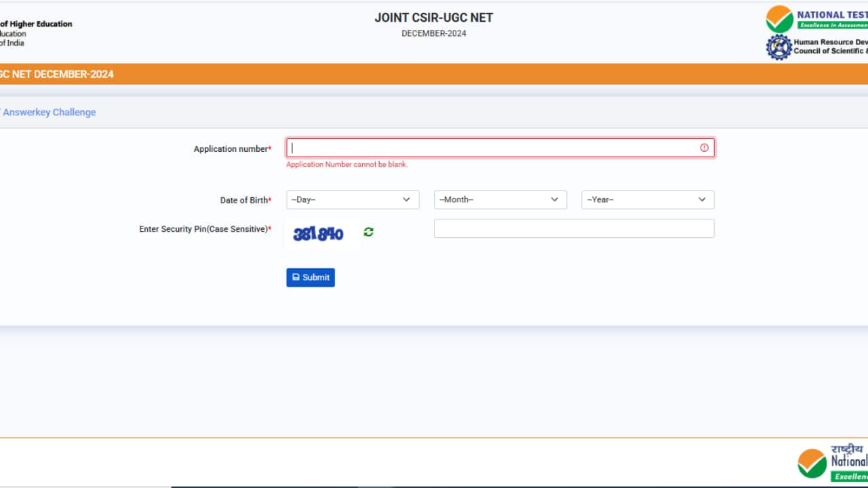868x488 pixels.
Task: Open the --Day-- dropdown
Action: tap(352, 199)
